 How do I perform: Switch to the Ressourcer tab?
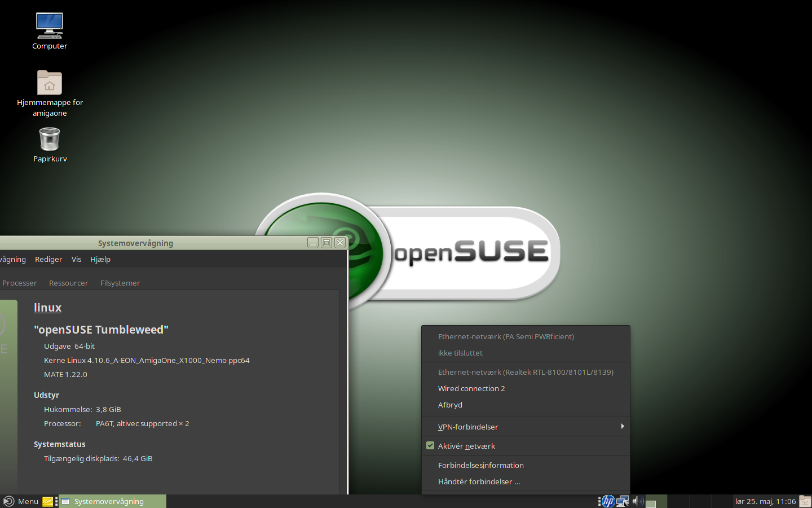(68, 283)
